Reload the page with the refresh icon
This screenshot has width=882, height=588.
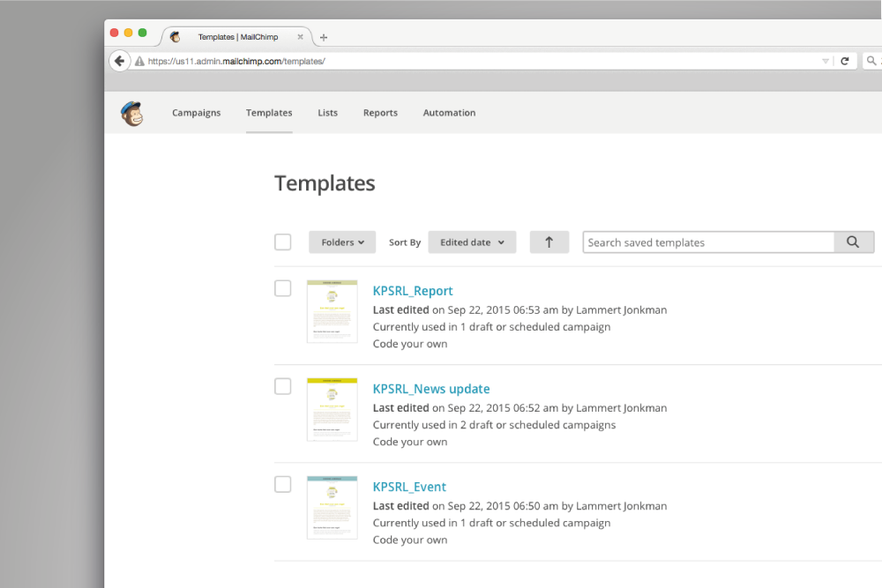pyautogui.click(x=844, y=61)
